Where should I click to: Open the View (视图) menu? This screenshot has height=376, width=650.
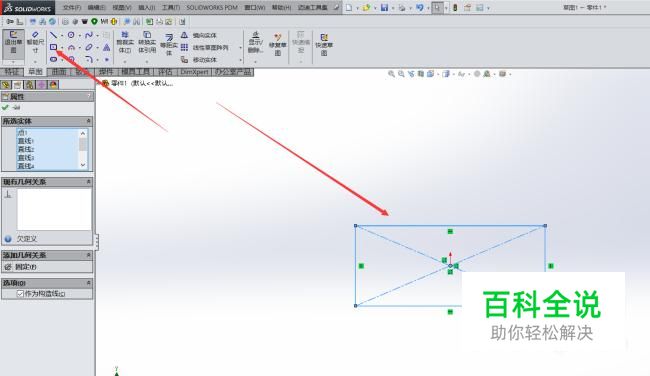tap(121, 7)
